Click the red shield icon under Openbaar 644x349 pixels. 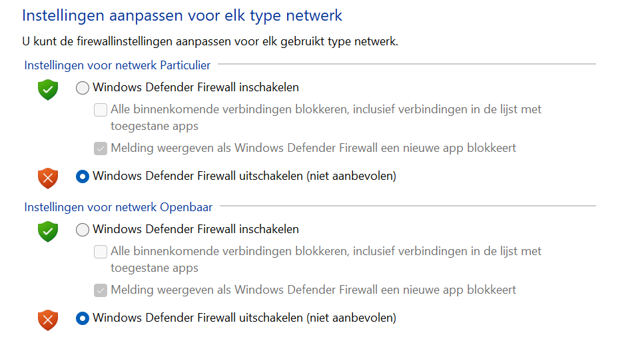point(48,320)
